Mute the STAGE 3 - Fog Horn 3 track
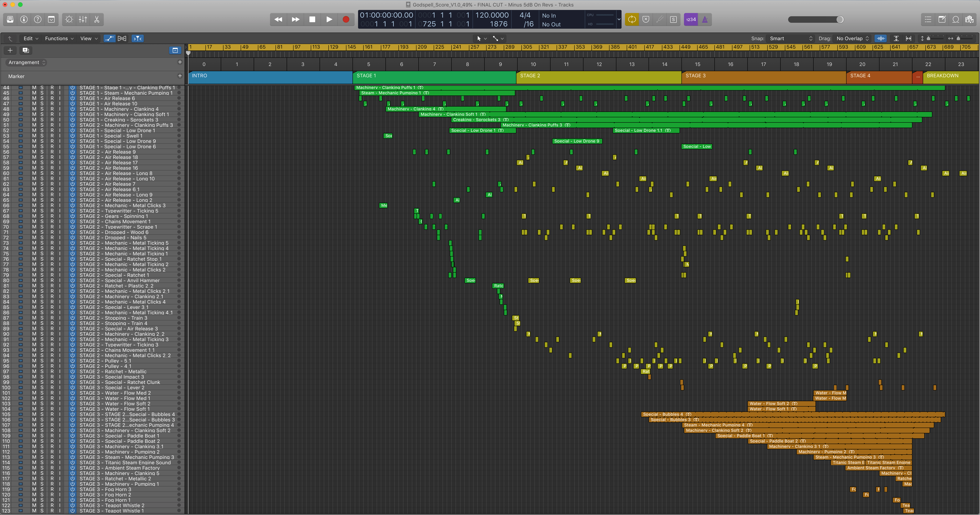The image size is (980, 515). click(x=34, y=490)
